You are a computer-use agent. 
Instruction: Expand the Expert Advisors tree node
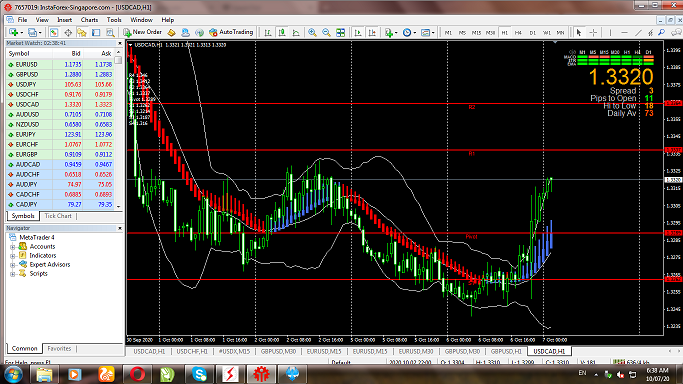pyautogui.click(x=13, y=265)
